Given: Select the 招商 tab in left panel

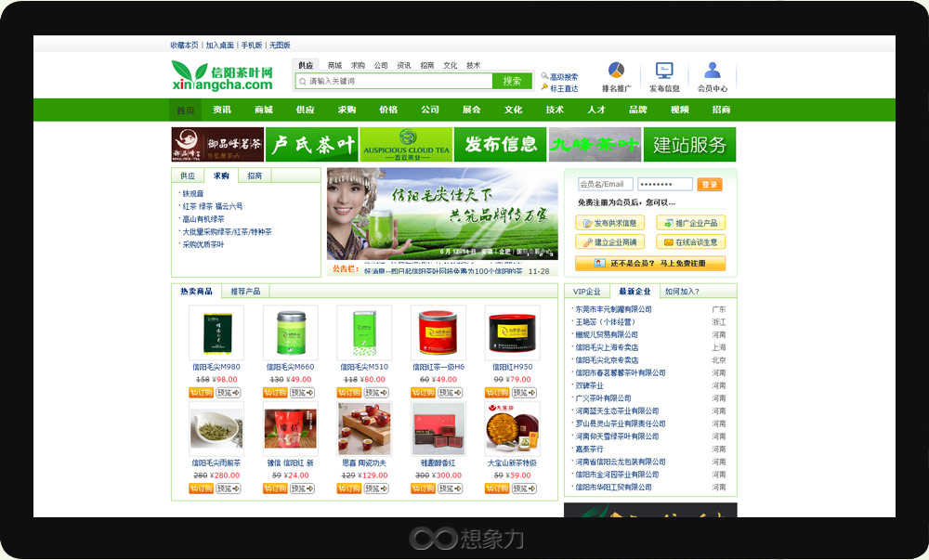Looking at the screenshot, I should point(255,176).
